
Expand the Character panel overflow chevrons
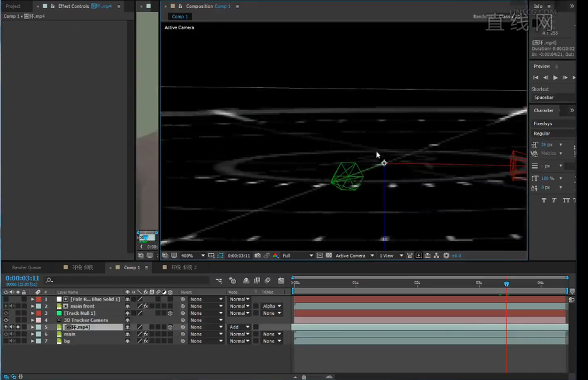pyautogui.click(x=572, y=110)
